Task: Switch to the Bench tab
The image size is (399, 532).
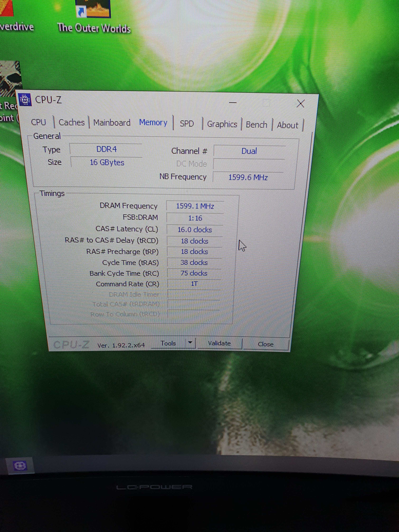Action: [x=256, y=125]
